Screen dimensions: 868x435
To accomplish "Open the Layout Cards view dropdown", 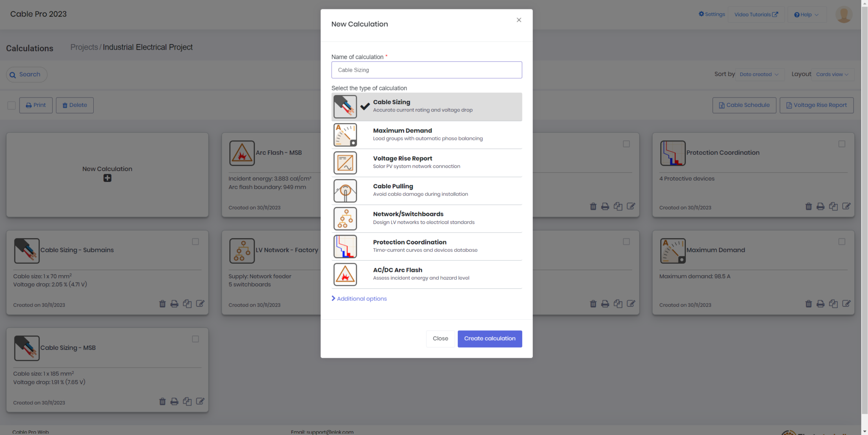I will point(832,75).
